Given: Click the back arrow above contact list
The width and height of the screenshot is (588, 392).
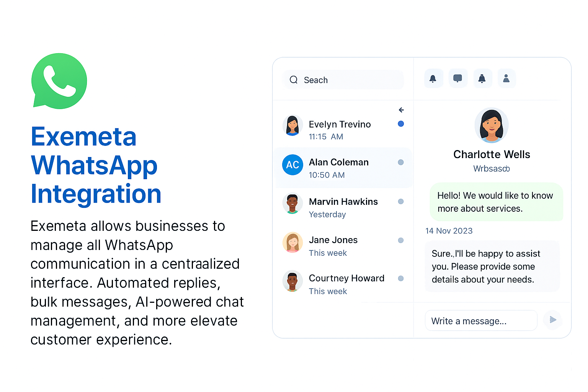Looking at the screenshot, I should pos(401,110).
